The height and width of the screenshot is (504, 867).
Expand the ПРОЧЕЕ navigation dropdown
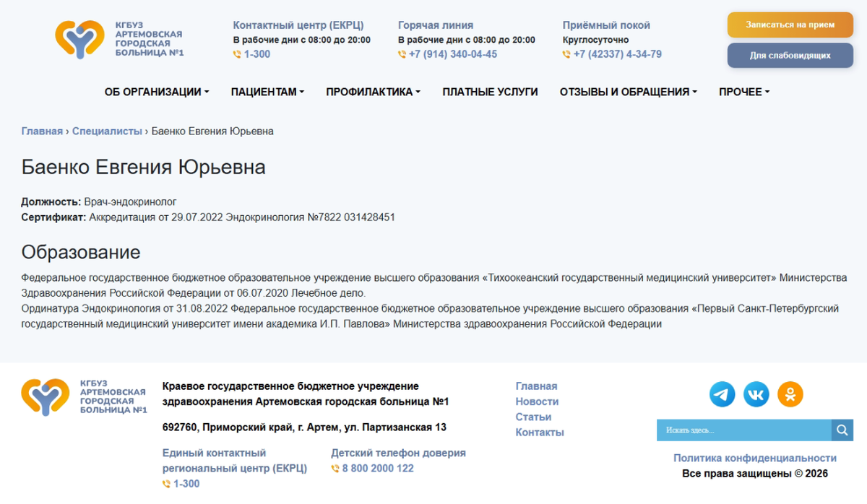coord(744,92)
